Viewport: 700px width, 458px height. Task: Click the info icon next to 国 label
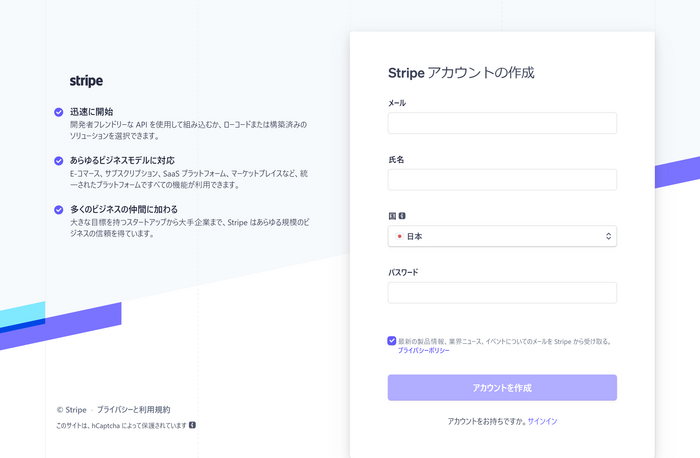tap(402, 216)
